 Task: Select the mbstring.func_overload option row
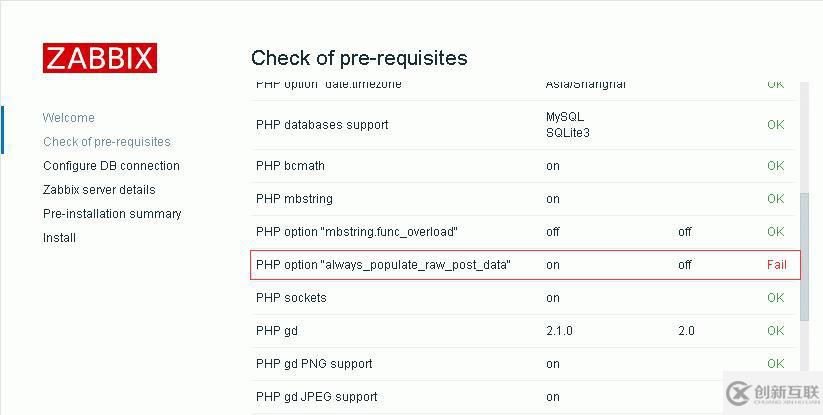356,232
